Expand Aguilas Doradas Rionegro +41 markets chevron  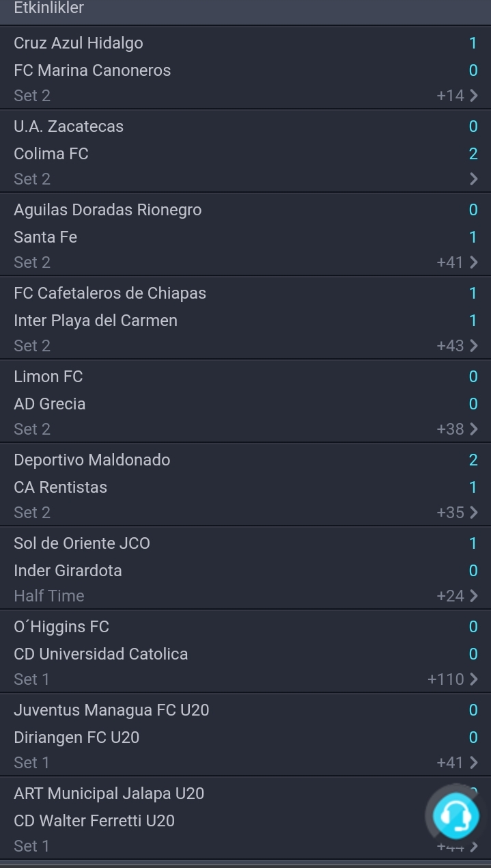click(474, 262)
